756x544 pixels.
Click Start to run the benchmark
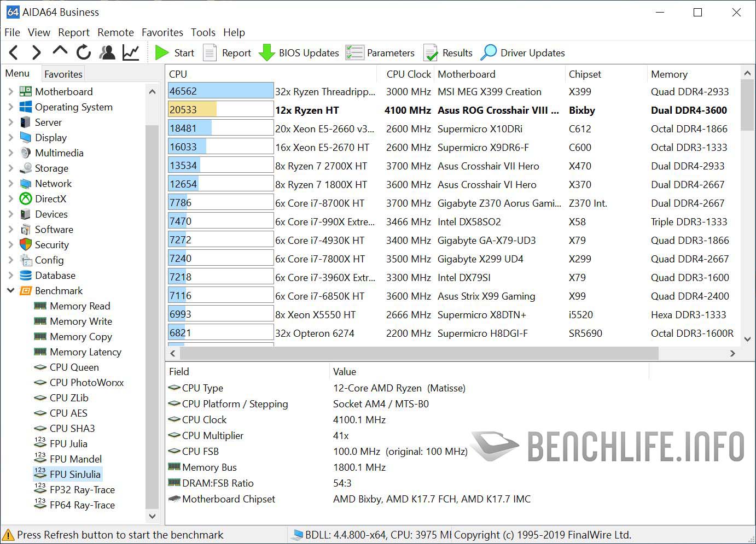coord(175,52)
